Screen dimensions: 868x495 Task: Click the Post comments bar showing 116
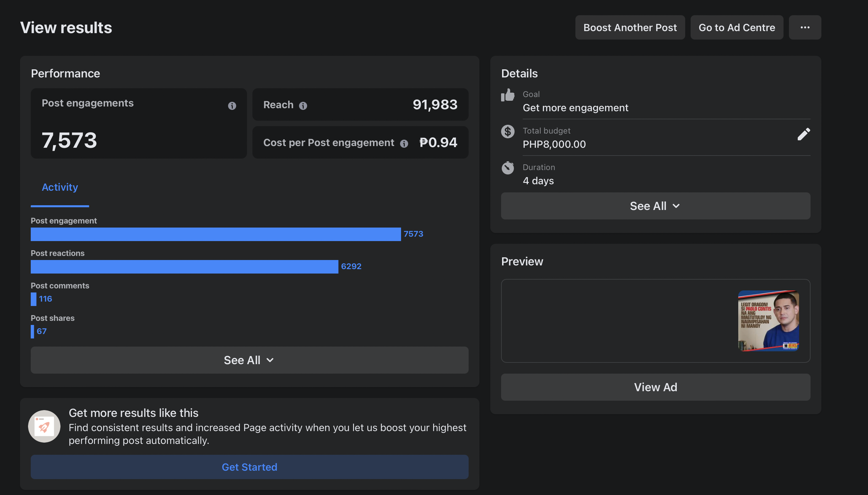pyautogui.click(x=34, y=299)
